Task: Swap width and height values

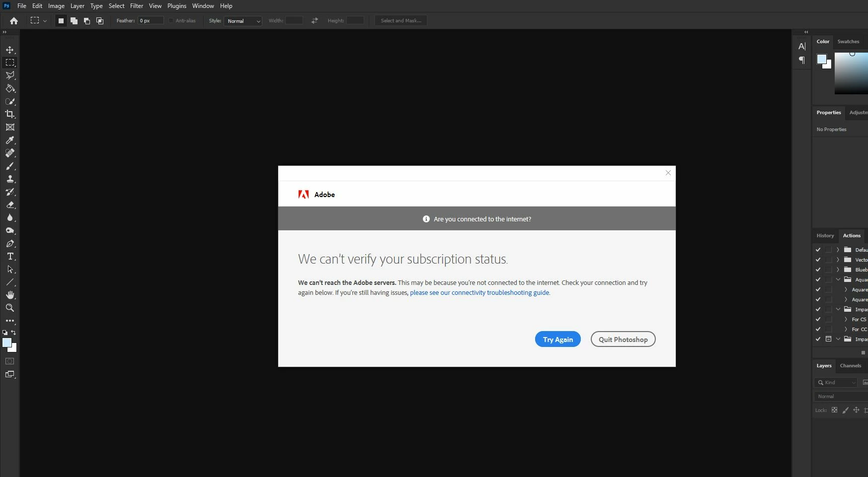Action: [x=315, y=21]
